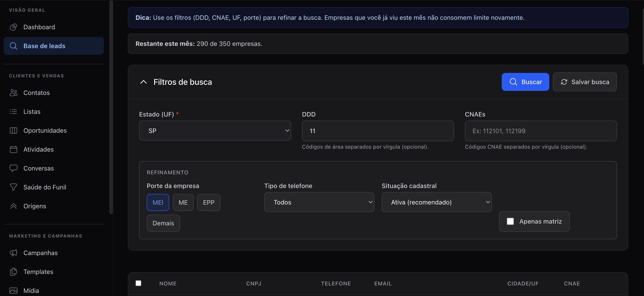Open Dashboard in the sidebar
The width and height of the screenshot is (644, 296).
pyautogui.click(x=54, y=27)
